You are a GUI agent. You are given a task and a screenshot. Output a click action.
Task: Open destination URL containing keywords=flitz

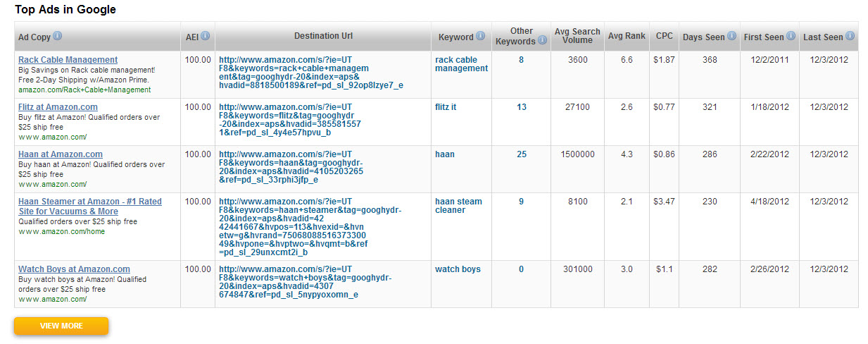click(x=290, y=120)
